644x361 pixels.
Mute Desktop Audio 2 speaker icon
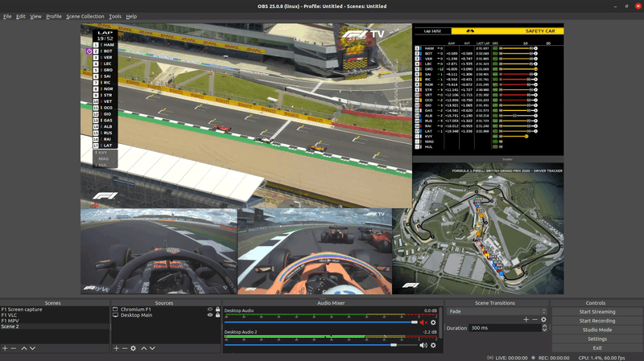click(x=423, y=346)
